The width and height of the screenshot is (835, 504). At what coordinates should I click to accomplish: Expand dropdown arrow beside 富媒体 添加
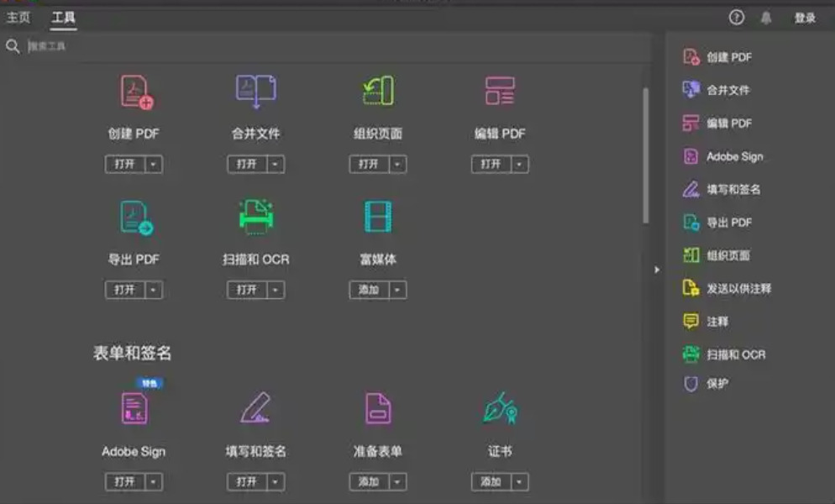pos(397,290)
